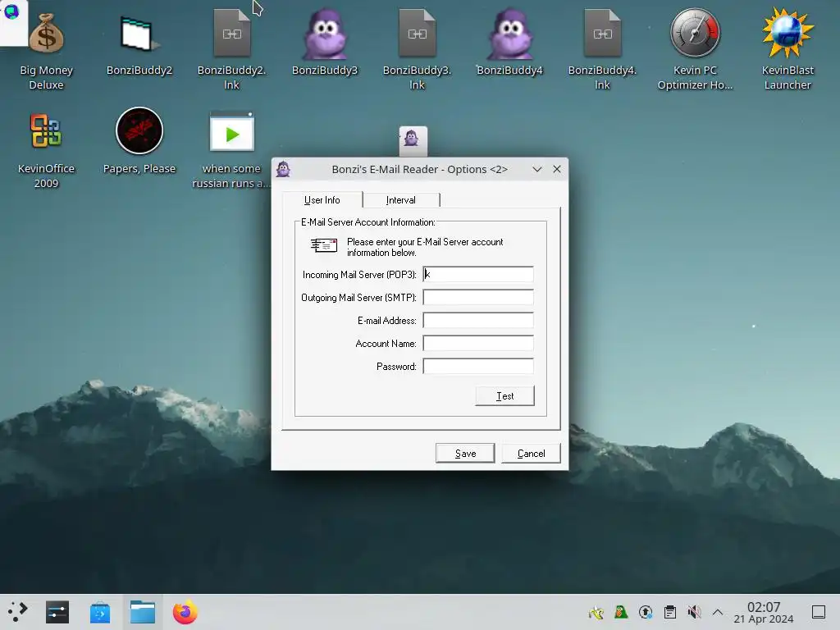
Task: Click the E-mail Address field
Action: coord(478,321)
